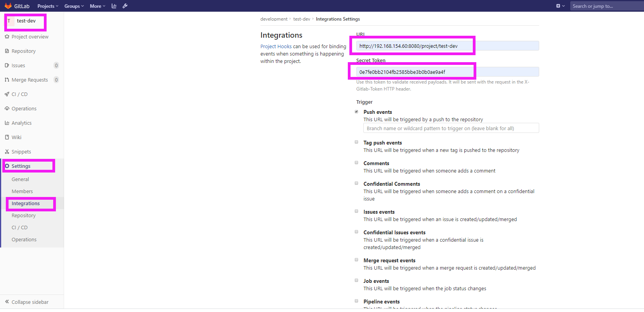
Task: Select Members under Settings
Action: coord(22,191)
